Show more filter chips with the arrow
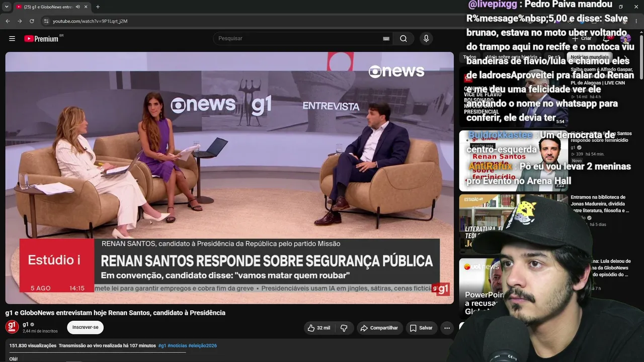Screen dimensions: 644x362 pyautogui.click(x=626, y=57)
